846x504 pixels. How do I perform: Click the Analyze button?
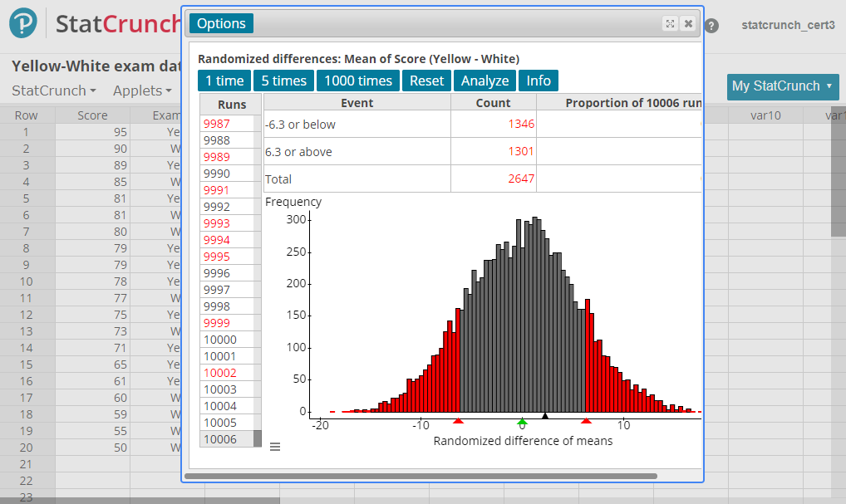pos(484,81)
